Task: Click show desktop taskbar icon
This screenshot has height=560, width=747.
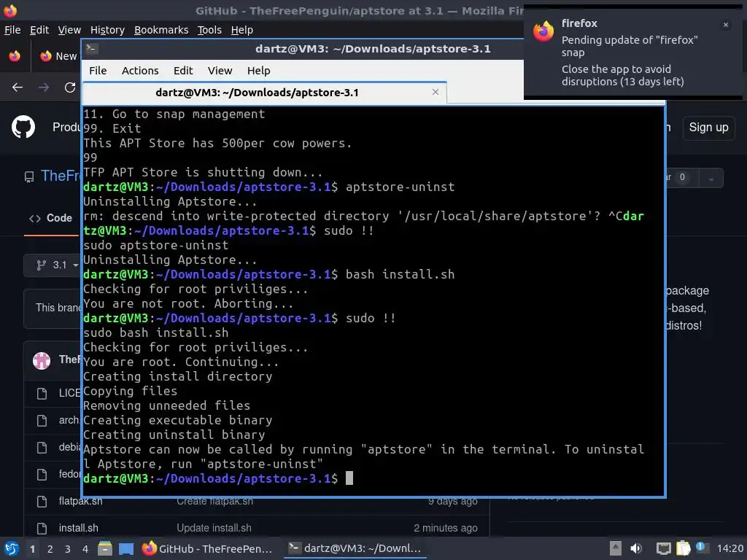Action: (125, 548)
